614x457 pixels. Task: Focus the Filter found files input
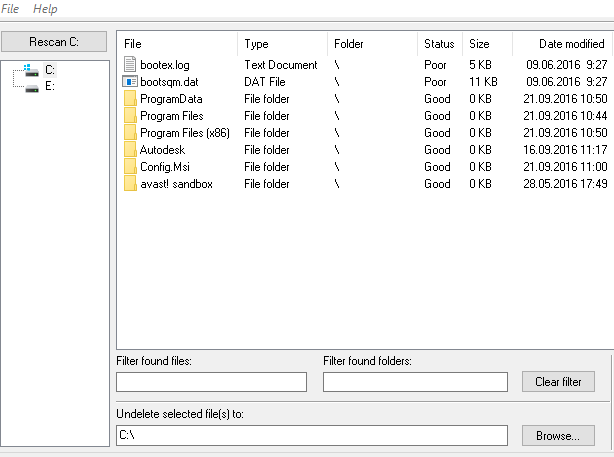click(211, 382)
